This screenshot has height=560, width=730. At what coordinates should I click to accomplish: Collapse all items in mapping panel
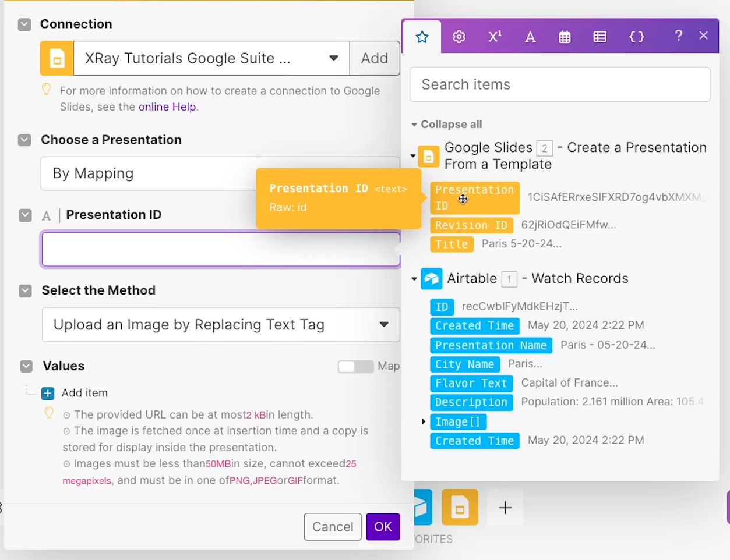pos(447,125)
